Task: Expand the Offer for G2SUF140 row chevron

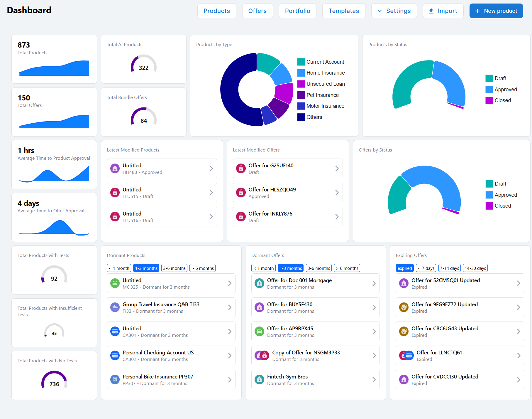Action: click(337, 168)
